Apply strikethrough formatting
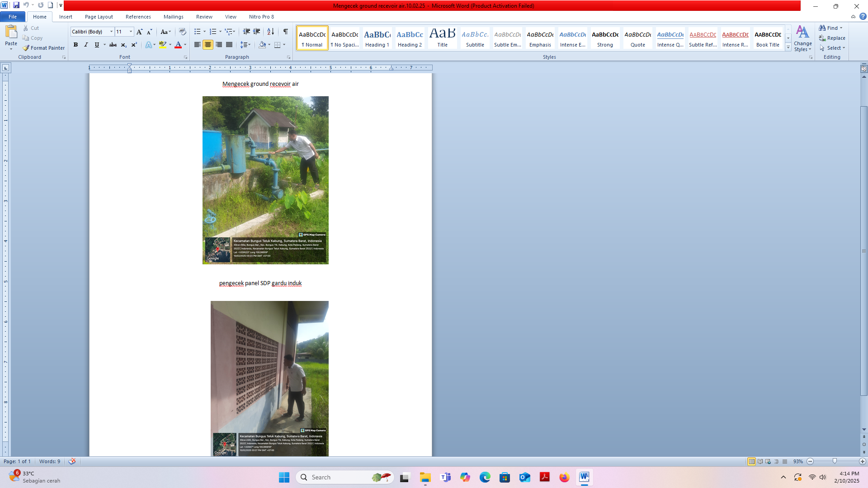The image size is (868, 488). [x=113, y=45]
